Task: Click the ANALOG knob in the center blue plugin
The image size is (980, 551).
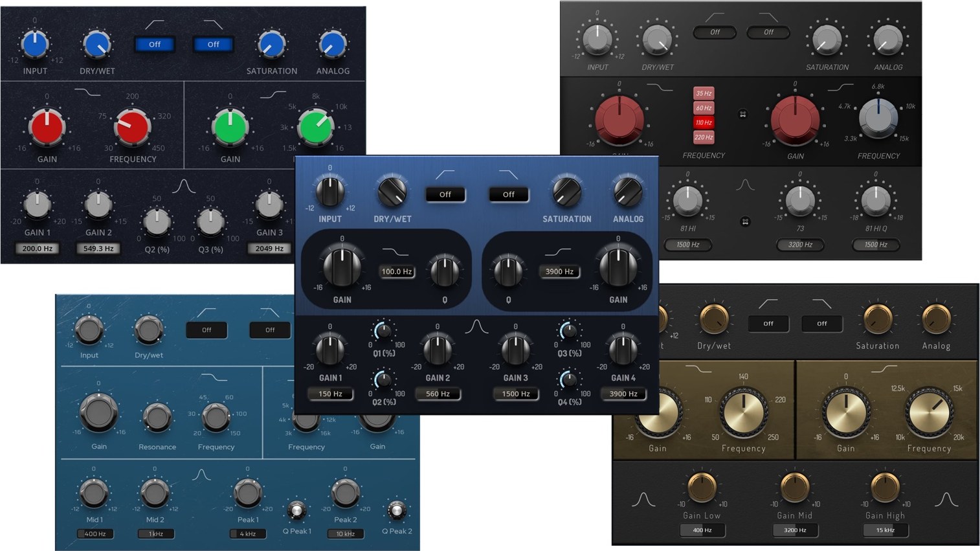Action: point(627,192)
